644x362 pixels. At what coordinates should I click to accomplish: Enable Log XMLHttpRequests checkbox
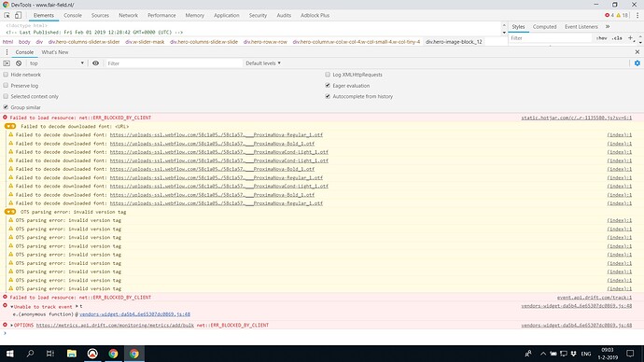tap(328, 75)
